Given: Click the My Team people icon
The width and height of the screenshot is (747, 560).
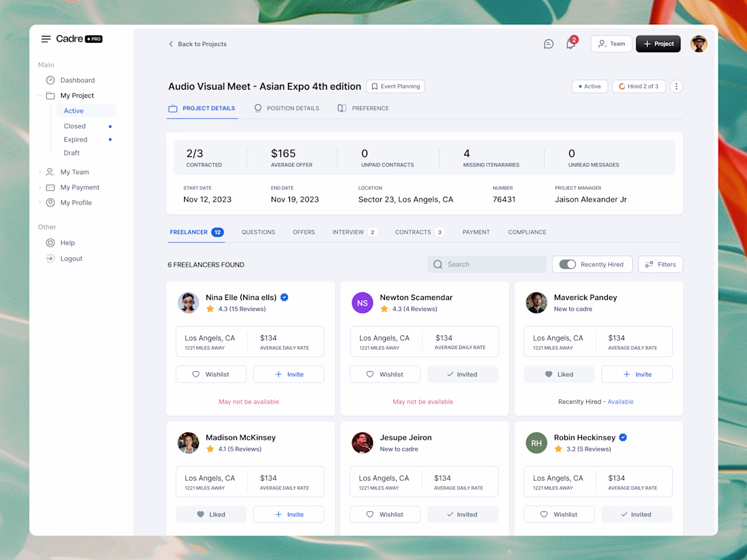Looking at the screenshot, I should pos(50,172).
